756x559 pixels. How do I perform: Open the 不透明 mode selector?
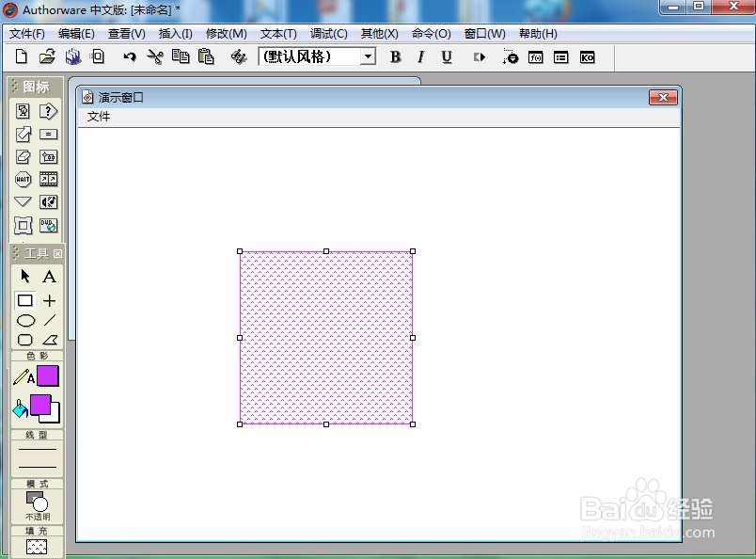pyautogui.click(x=37, y=505)
